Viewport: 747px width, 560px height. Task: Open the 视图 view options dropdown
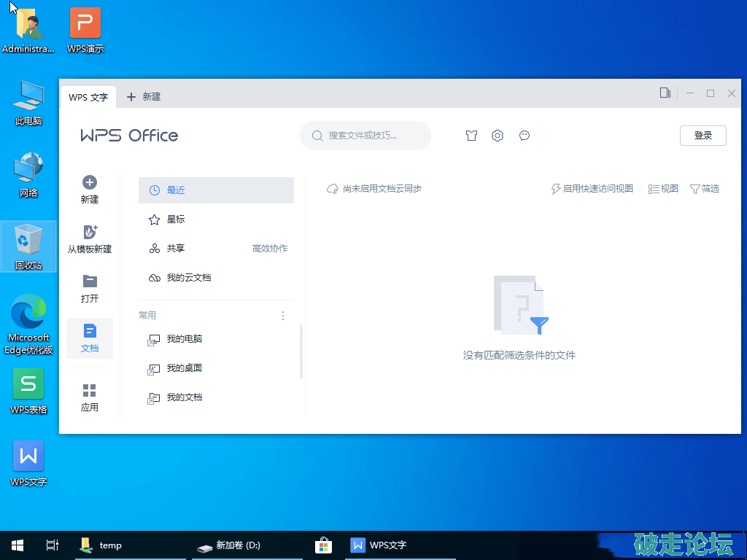663,189
